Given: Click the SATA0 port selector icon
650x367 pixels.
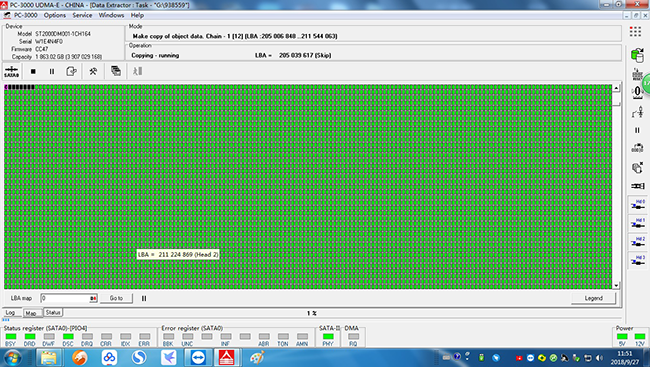Looking at the screenshot, I should click(11, 71).
